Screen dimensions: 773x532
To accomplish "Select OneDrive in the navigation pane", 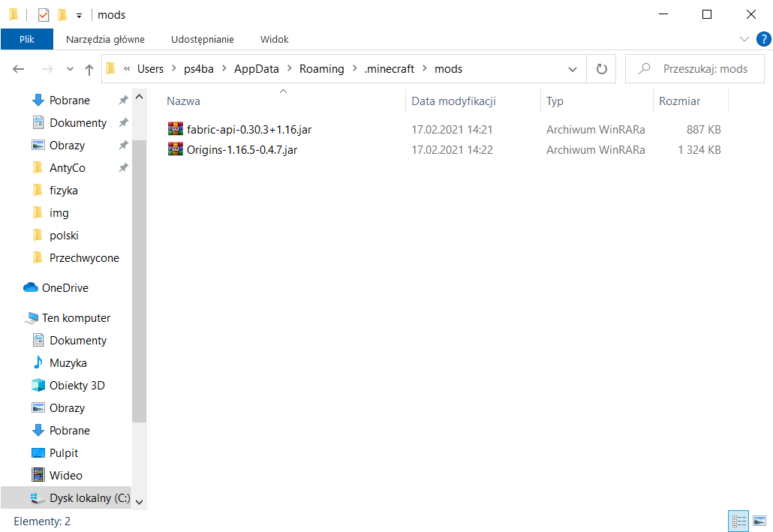I will click(x=65, y=287).
